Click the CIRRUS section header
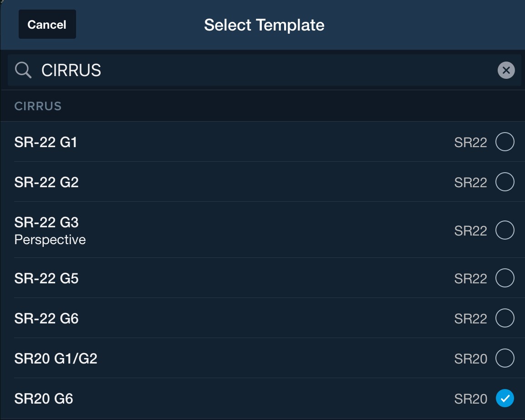525x420 pixels. [38, 106]
